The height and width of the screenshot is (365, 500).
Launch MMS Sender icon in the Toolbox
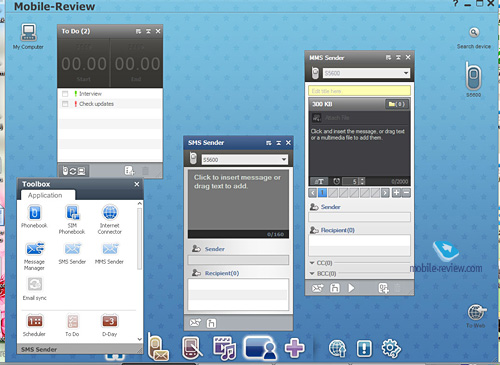(x=110, y=249)
